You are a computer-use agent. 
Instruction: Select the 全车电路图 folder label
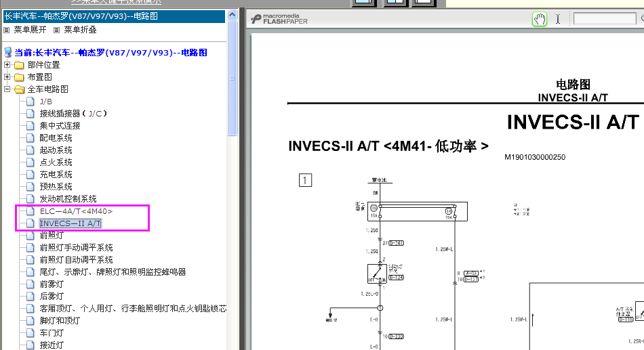click(x=47, y=89)
